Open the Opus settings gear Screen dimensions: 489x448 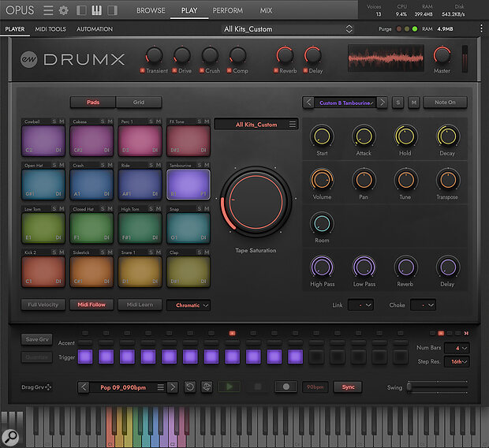(64, 10)
